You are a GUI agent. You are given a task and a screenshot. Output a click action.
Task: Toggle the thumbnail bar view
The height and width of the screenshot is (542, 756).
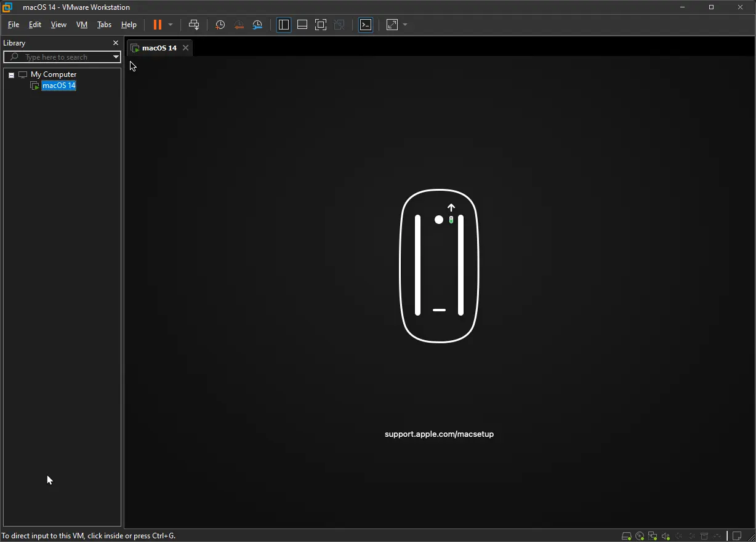point(302,25)
